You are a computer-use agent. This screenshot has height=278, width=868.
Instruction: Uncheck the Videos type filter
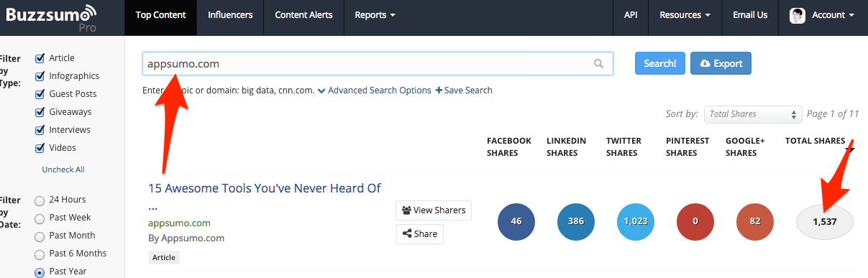[40, 148]
